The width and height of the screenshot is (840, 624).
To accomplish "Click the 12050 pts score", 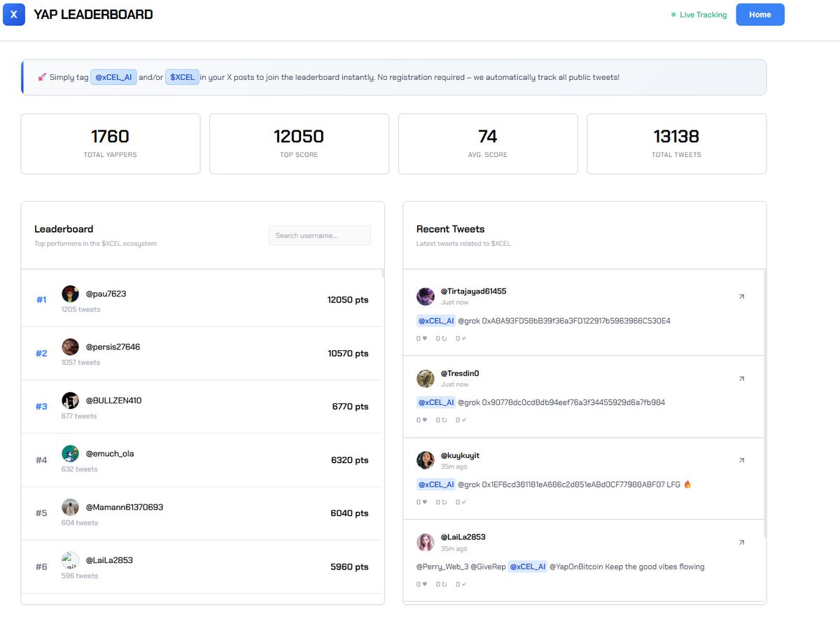I will pyautogui.click(x=348, y=300).
